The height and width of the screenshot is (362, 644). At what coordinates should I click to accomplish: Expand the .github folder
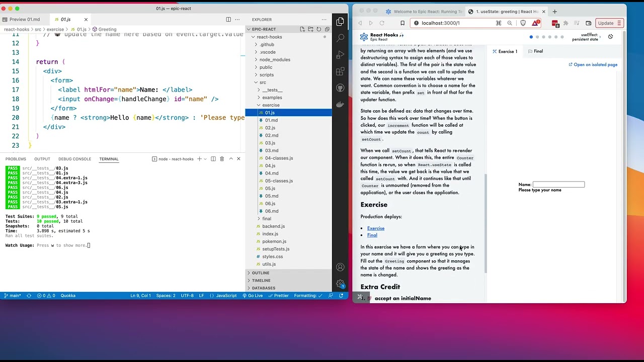coord(267,45)
